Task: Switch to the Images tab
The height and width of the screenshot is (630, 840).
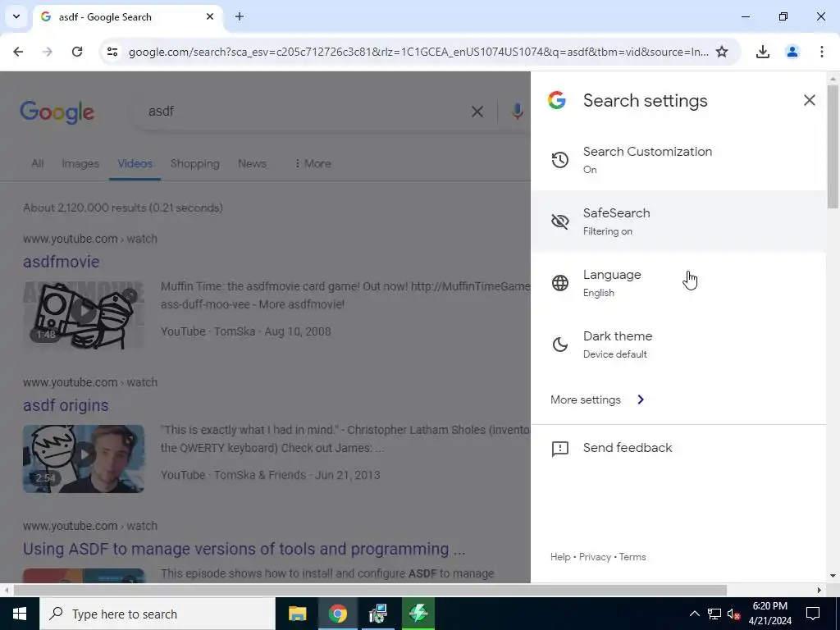Action: (80, 163)
